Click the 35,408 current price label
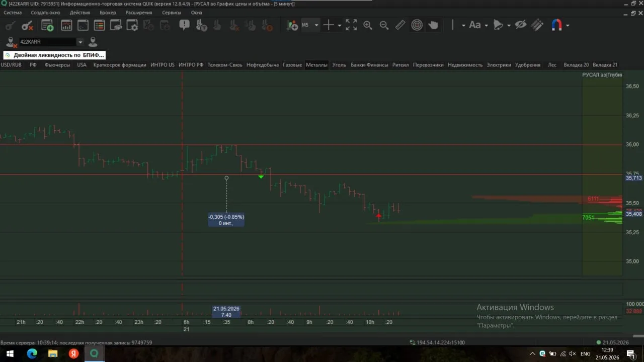The width and height of the screenshot is (644, 362). 633,214
